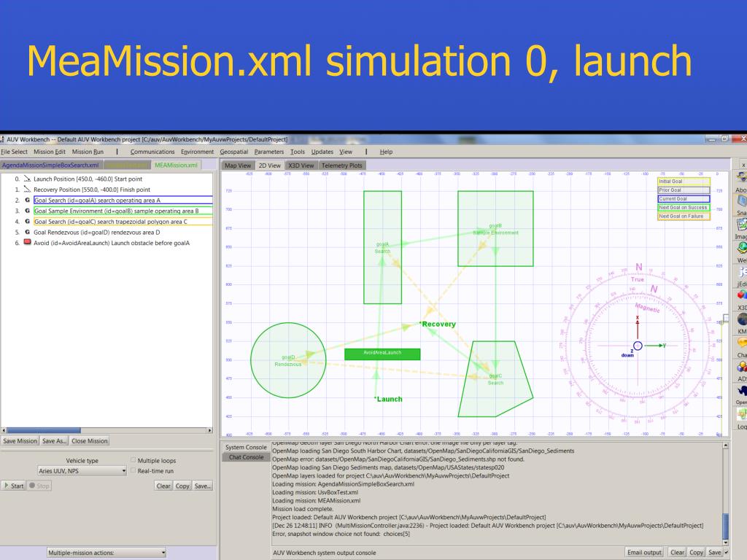The image size is (747, 560).
Task: Switch to the Map View tab
Action: tap(238, 166)
